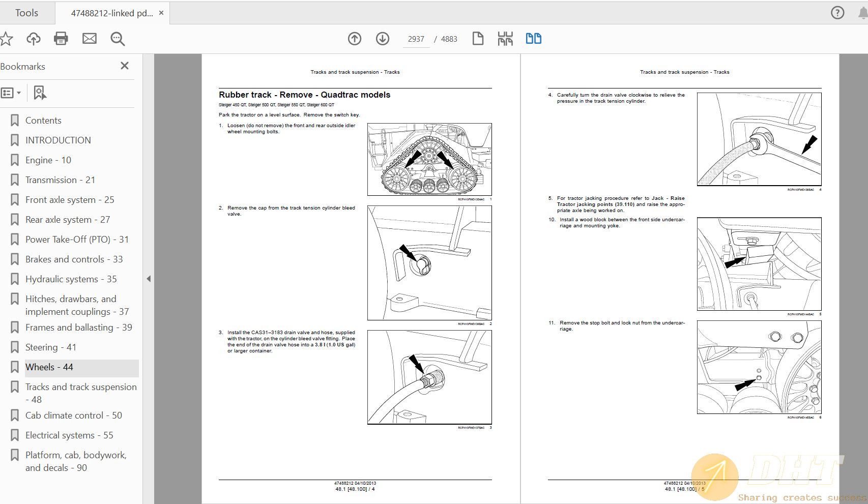Screen dimensions: 868x504
Task: Click the wood block undercarriage illustration, figure 5
Action: (759, 264)
